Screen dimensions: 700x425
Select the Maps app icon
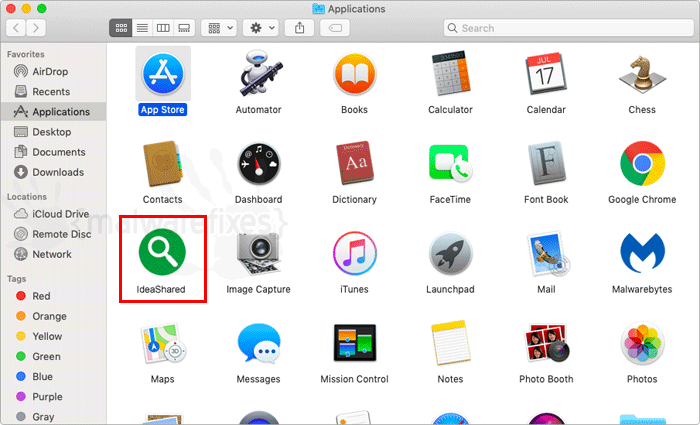163,343
